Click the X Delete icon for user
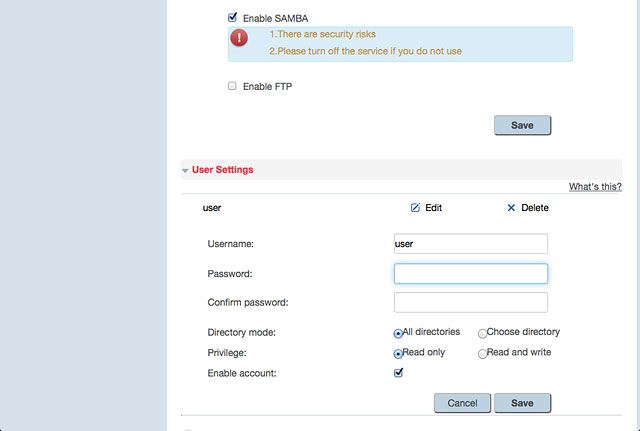 [x=511, y=208]
